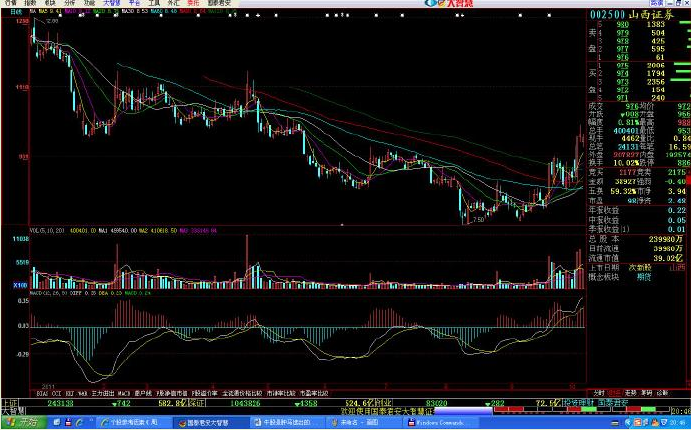Launch Internet Explorer from quick launch

[x=80, y=423]
